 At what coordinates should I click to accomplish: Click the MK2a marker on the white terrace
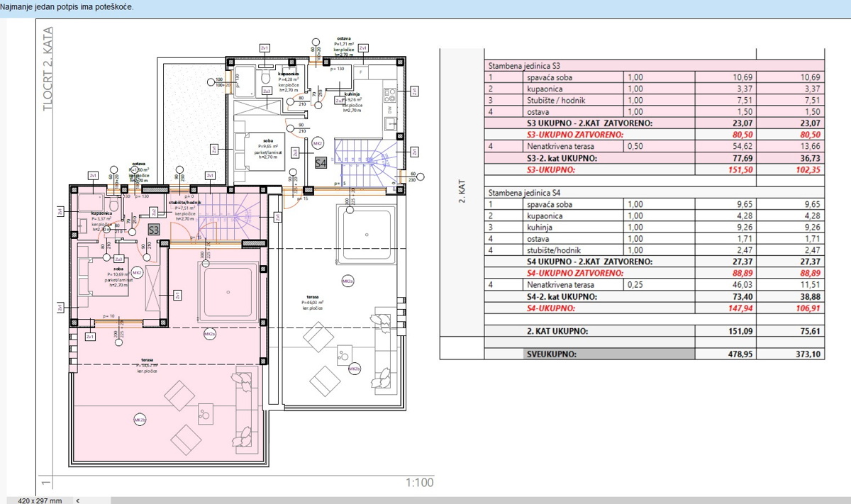347,281
